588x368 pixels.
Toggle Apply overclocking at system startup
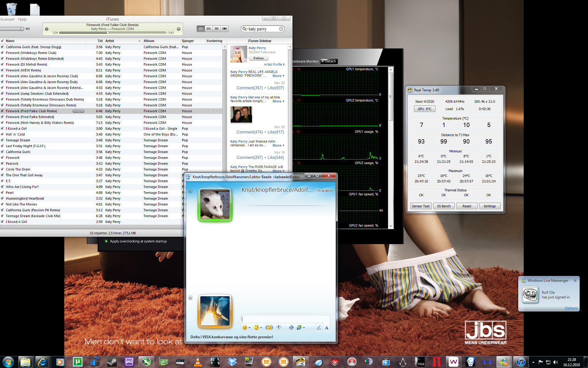pos(106,241)
